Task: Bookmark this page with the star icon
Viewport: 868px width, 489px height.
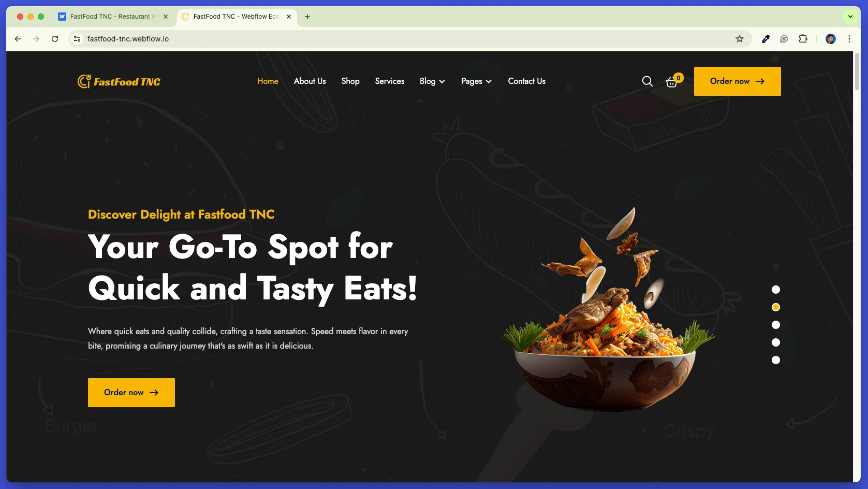Action: 740,39
